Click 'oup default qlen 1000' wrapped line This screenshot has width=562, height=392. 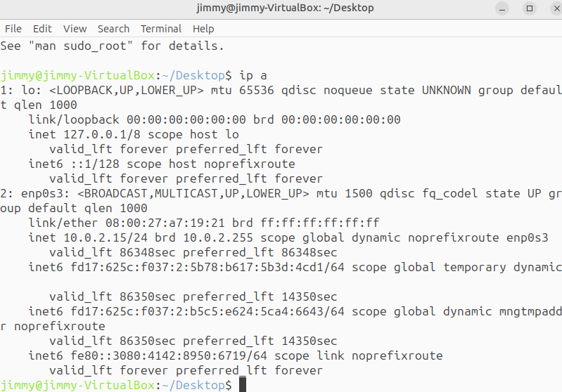pos(73,209)
